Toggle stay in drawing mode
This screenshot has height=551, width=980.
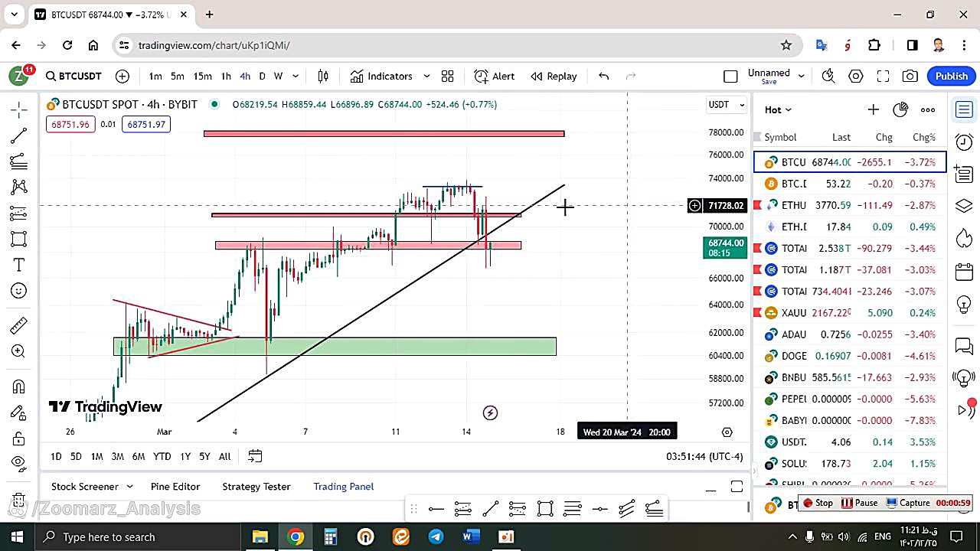19,412
